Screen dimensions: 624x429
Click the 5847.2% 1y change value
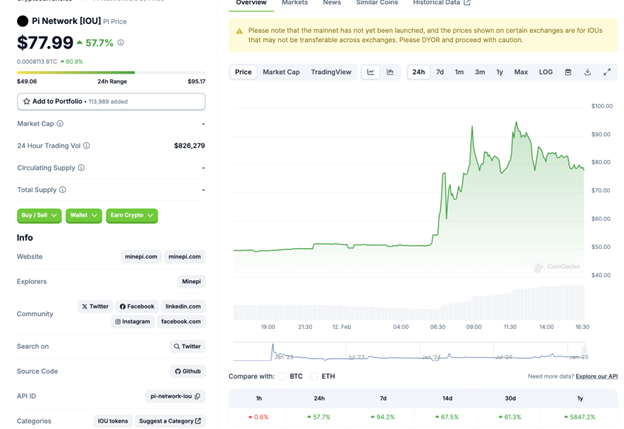tap(580, 417)
